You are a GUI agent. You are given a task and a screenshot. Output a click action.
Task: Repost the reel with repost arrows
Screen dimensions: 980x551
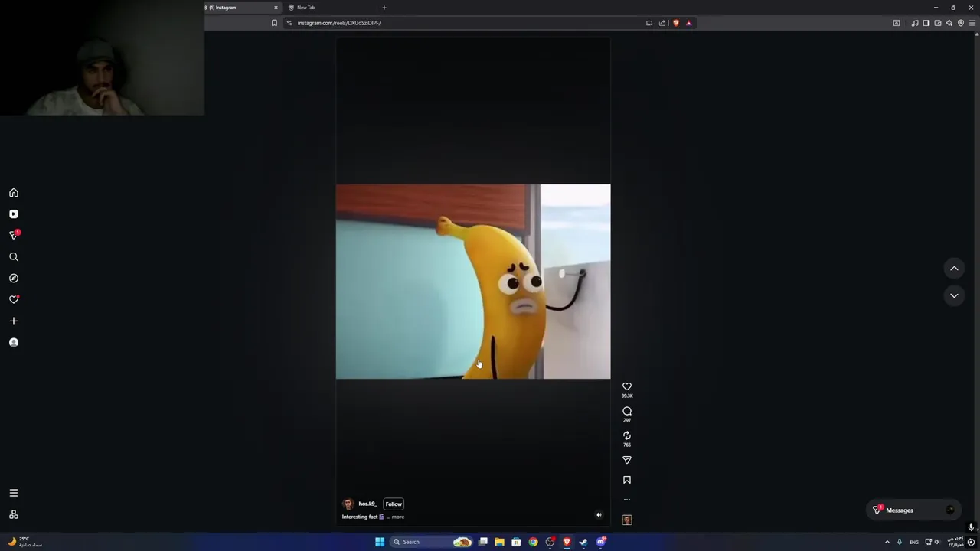(x=627, y=435)
